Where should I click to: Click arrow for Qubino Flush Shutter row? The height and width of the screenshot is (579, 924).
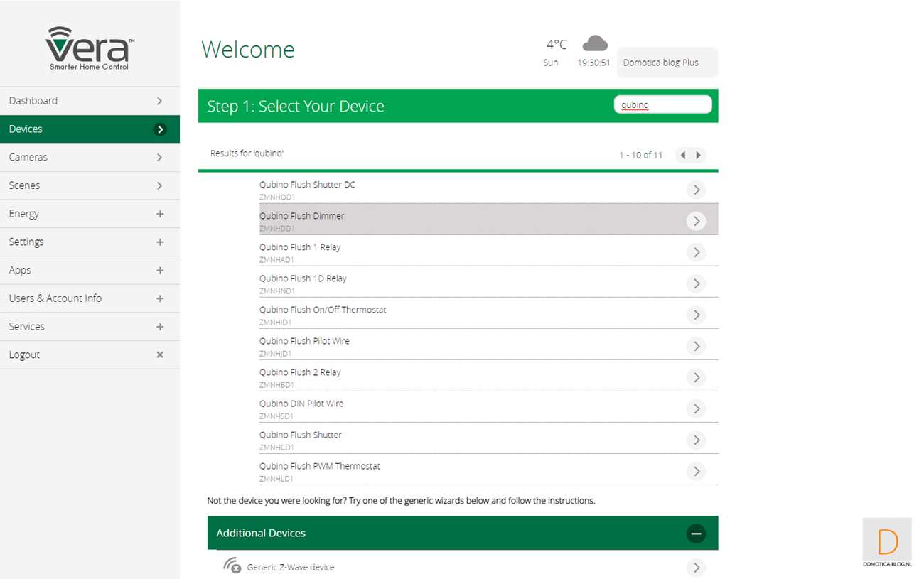(697, 440)
